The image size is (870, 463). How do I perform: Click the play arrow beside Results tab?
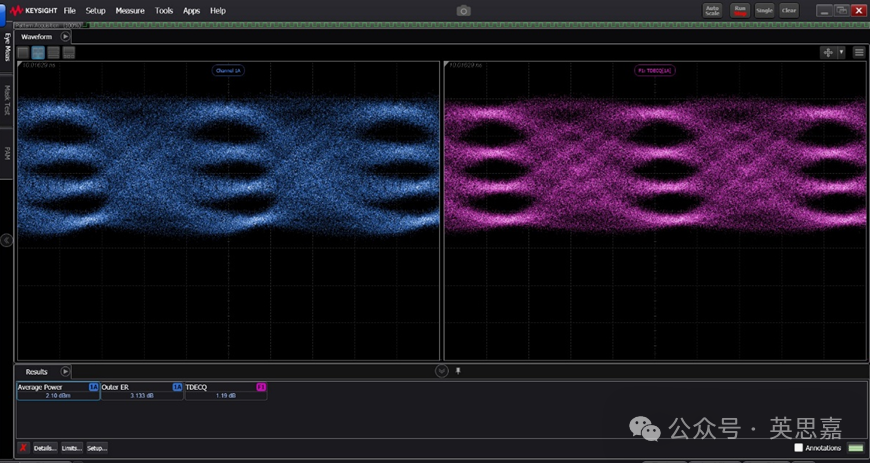pyautogui.click(x=65, y=371)
